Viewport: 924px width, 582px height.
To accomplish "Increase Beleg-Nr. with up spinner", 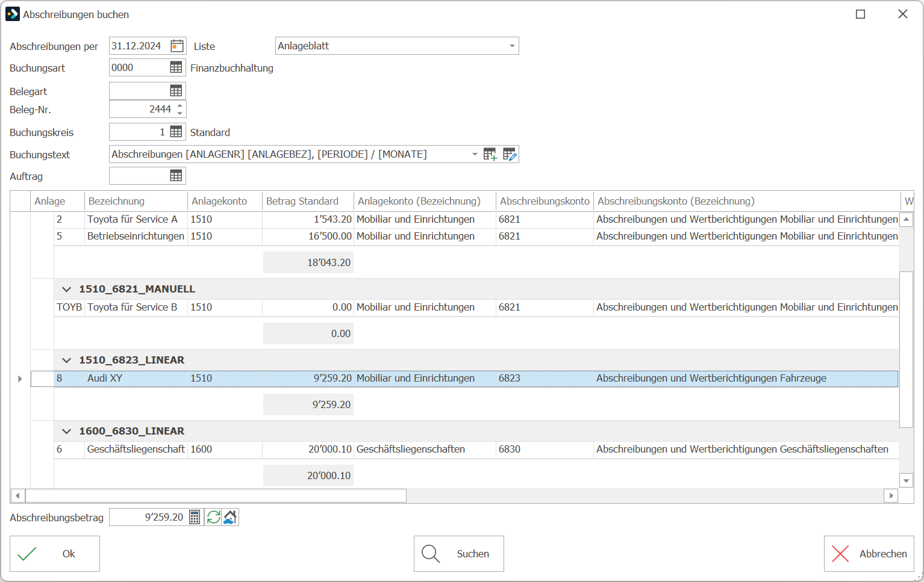I will point(179,105).
